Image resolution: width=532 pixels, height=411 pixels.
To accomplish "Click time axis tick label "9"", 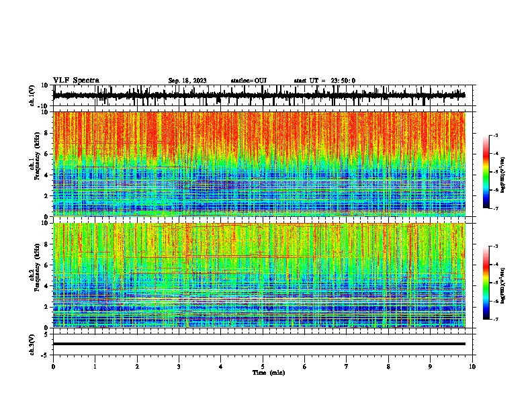I will coord(430,367).
